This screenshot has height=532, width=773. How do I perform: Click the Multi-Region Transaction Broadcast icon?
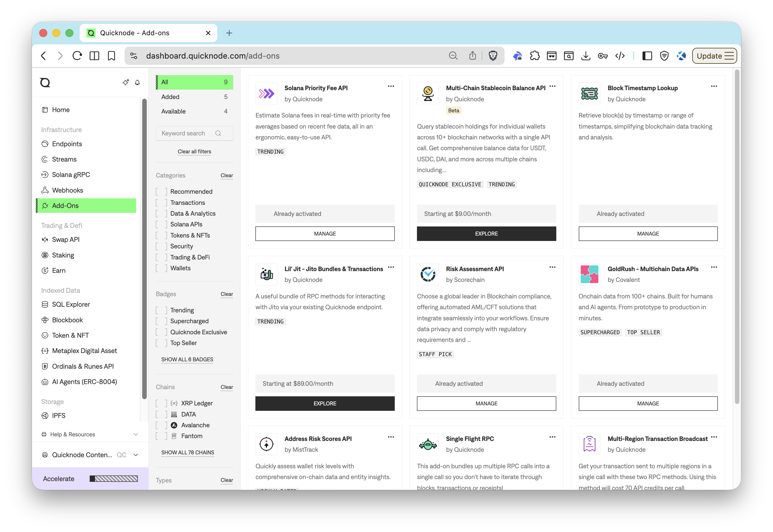(589, 444)
